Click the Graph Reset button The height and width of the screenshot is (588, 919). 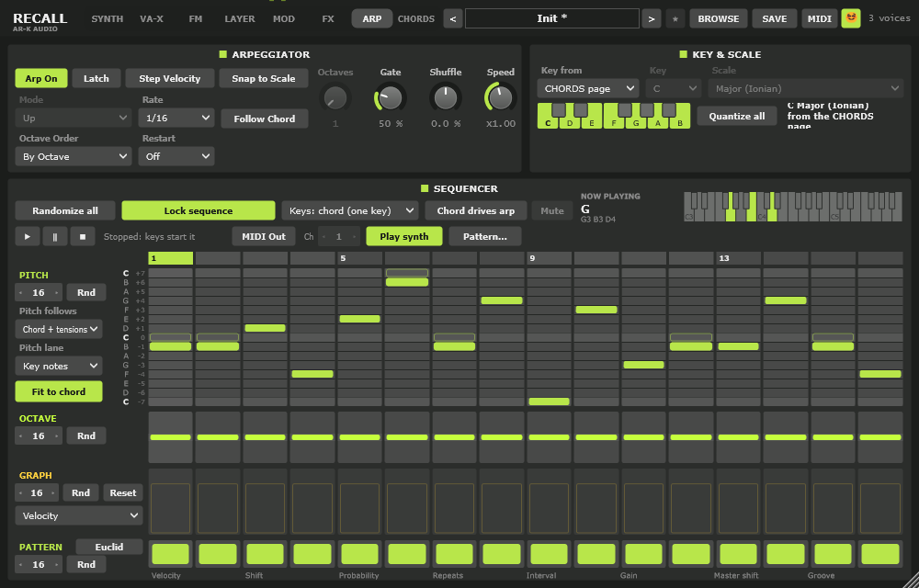pyautogui.click(x=122, y=493)
